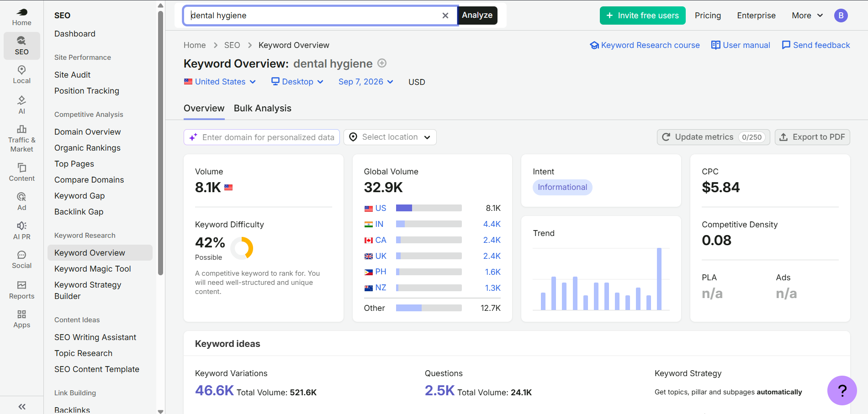Open the United States country dropdown
Image resolution: width=868 pixels, height=414 pixels.
[x=220, y=82]
